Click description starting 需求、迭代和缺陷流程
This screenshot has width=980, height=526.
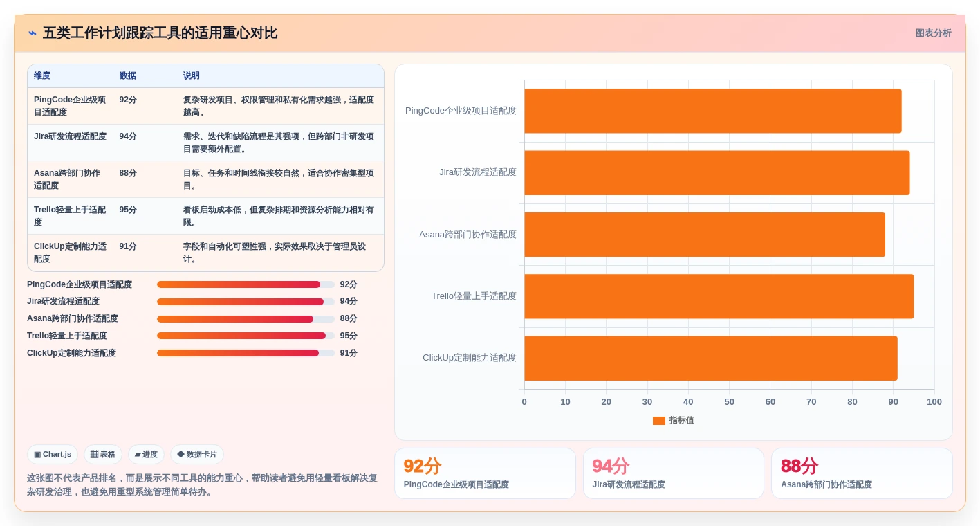tap(279, 143)
